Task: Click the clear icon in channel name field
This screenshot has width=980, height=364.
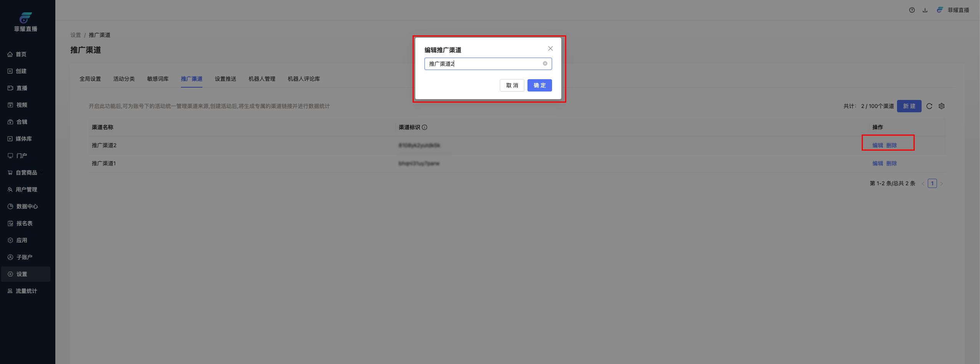Action: coord(545,64)
